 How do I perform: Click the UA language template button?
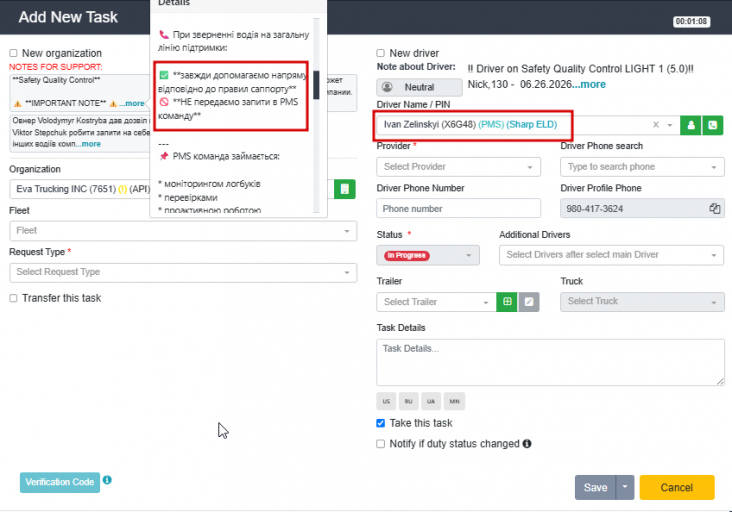431,401
